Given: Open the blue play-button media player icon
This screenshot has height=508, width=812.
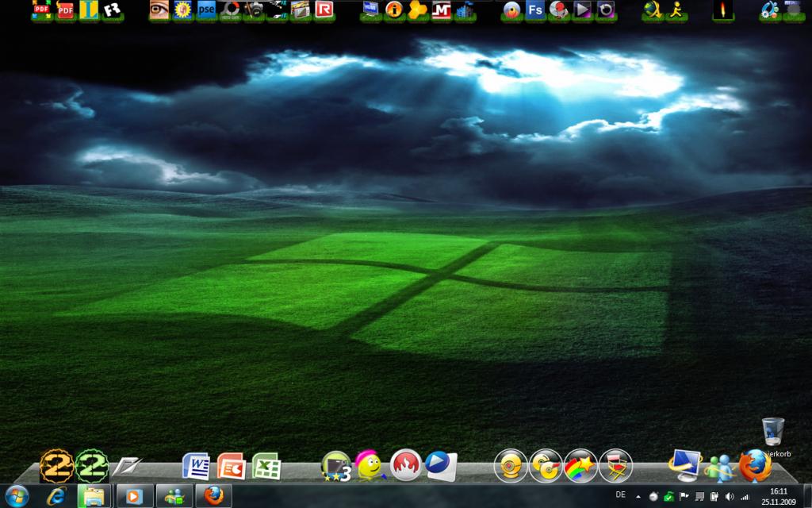Looking at the screenshot, I should coord(441,465).
